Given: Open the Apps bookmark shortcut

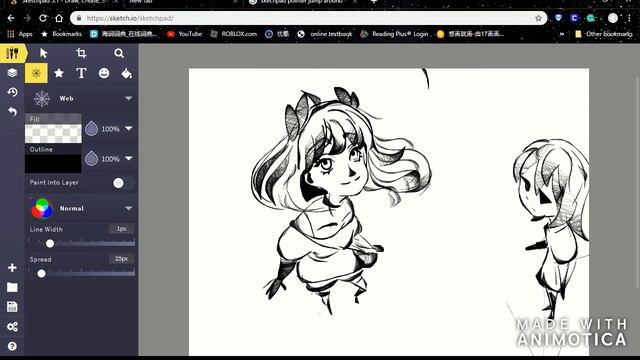Looking at the screenshot, I should pyautogui.click(x=20, y=34).
